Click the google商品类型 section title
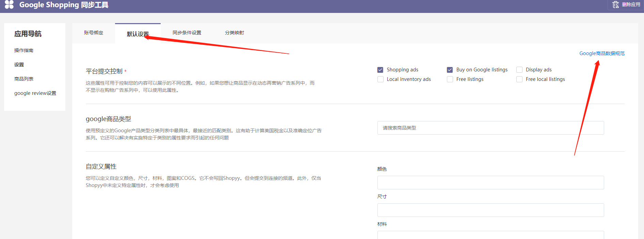The height and width of the screenshot is (239, 644). (108, 119)
